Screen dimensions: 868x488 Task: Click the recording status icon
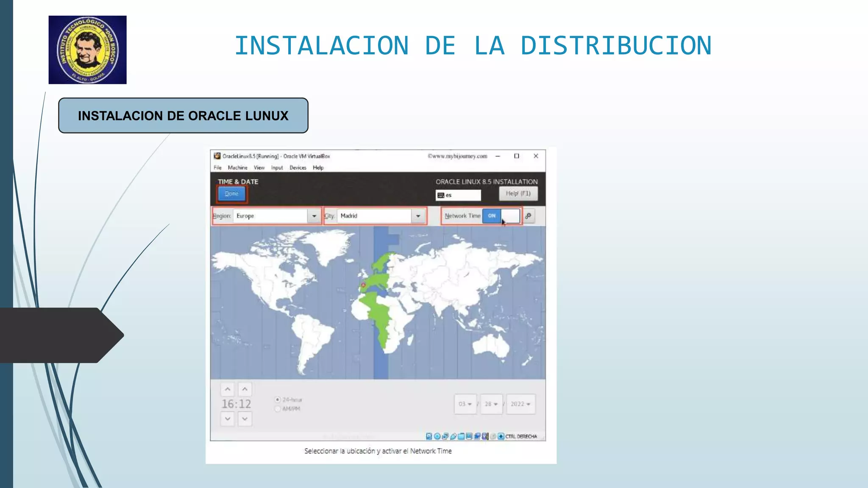coord(477,436)
